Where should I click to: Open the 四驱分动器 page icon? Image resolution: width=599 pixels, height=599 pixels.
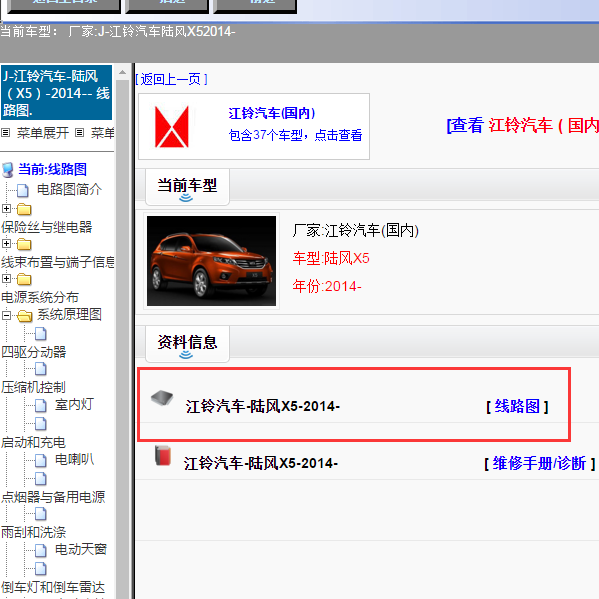[40, 334]
